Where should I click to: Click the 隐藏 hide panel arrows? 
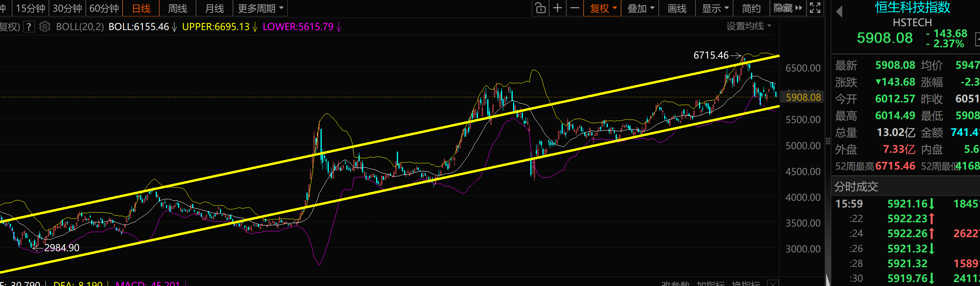point(787,8)
